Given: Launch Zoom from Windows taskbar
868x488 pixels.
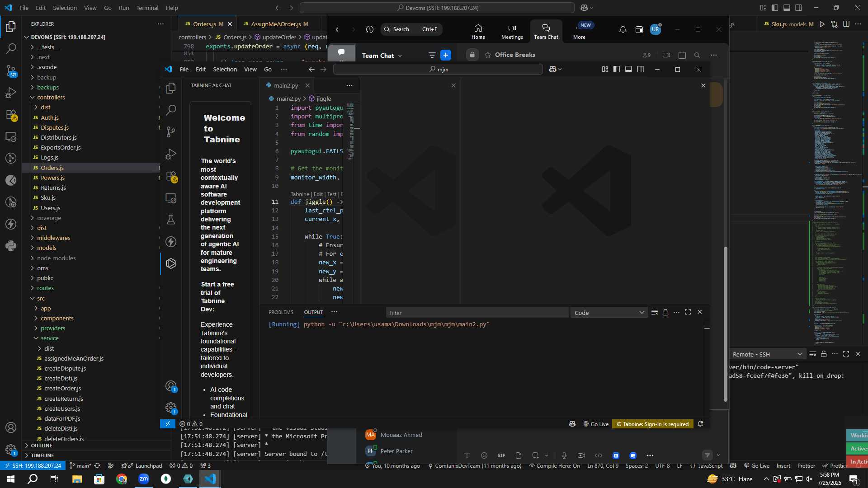Looking at the screenshot, I should point(144,479).
